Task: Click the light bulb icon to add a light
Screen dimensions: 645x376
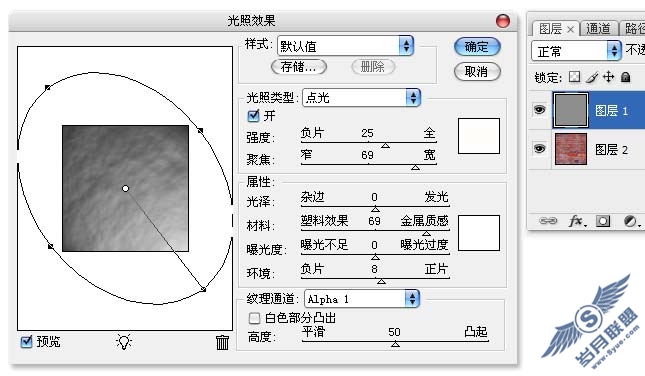Action: (x=124, y=341)
